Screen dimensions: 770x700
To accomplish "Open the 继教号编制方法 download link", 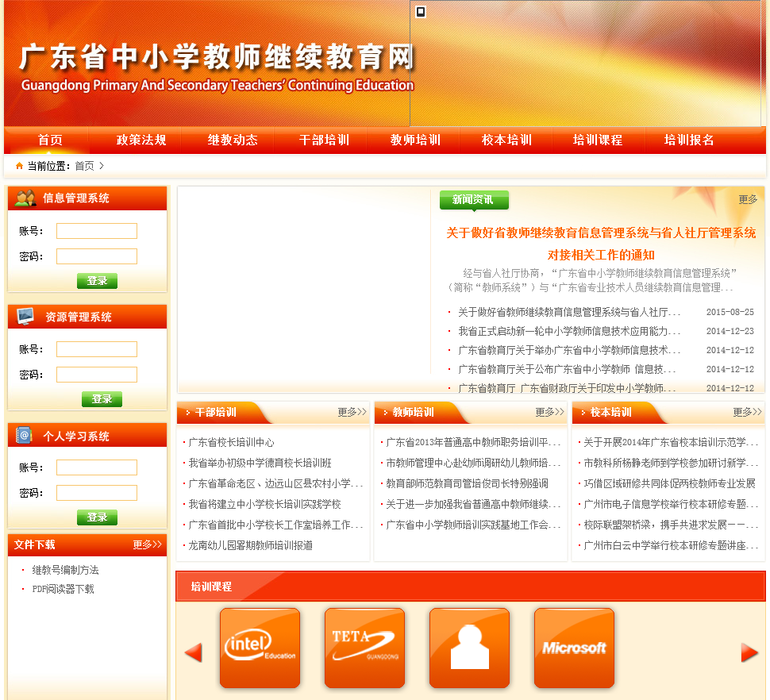I will click(65, 570).
